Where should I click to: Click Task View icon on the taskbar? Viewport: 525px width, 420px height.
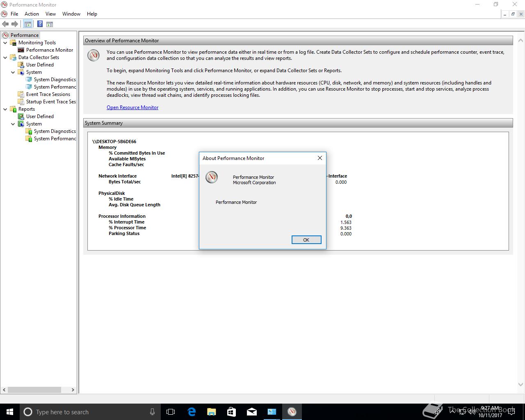(x=171, y=412)
